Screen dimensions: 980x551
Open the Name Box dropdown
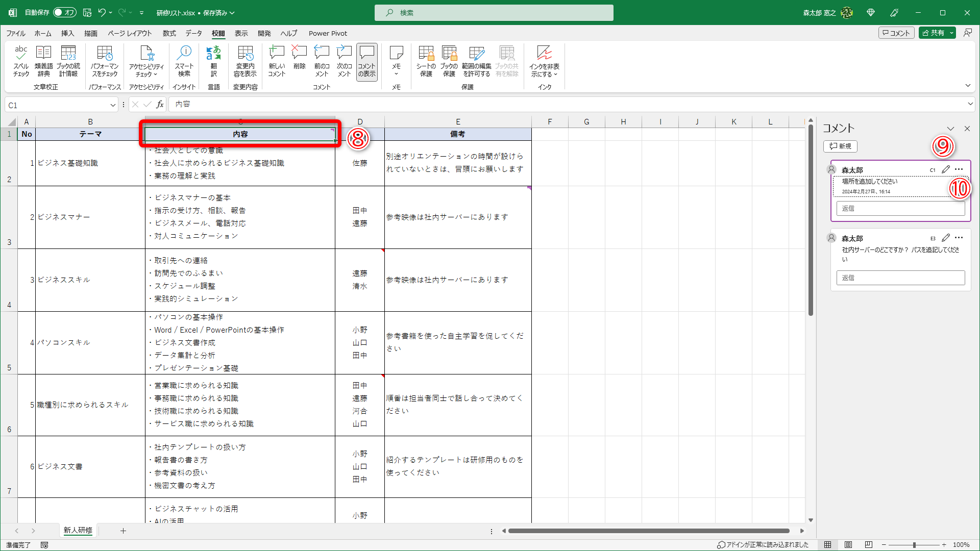(x=113, y=105)
